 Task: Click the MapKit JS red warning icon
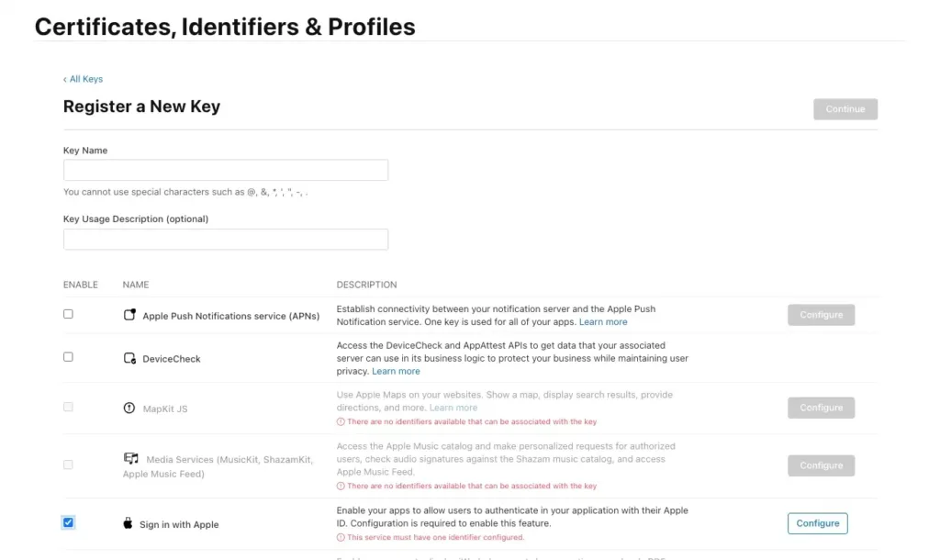(x=341, y=422)
